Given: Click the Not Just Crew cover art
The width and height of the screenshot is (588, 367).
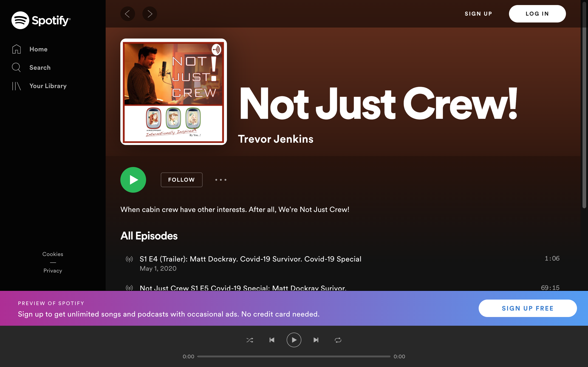Looking at the screenshot, I should pyautogui.click(x=173, y=92).
